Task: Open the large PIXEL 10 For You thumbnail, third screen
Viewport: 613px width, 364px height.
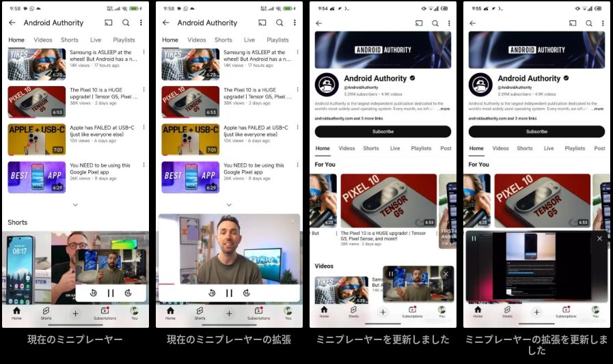Action: pyautogui.click(x=389, y=201)
